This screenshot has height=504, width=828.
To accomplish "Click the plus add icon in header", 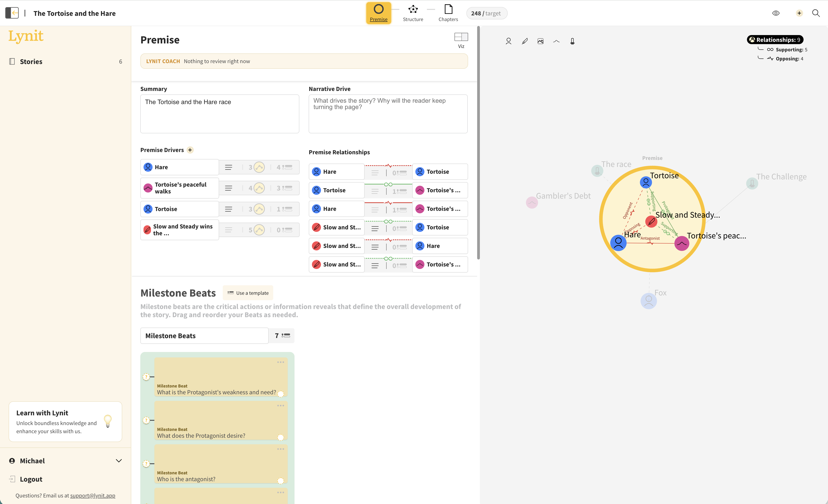I will [799, 13].
